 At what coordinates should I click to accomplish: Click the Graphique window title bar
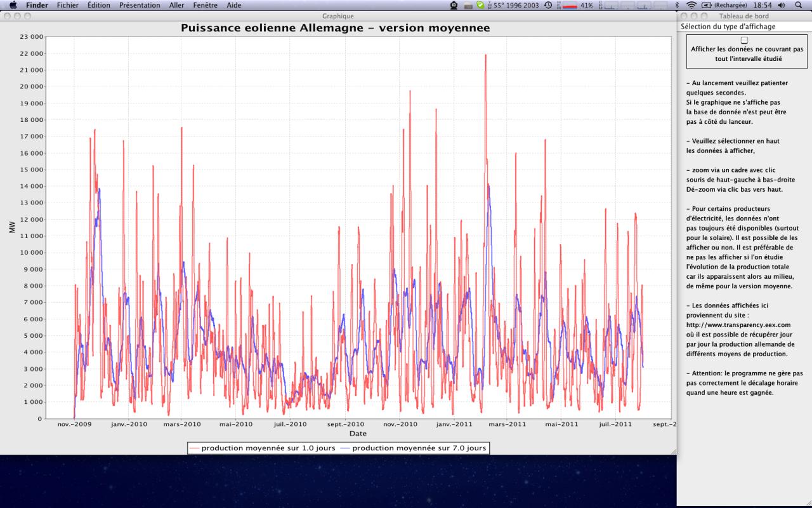point(338,15)
